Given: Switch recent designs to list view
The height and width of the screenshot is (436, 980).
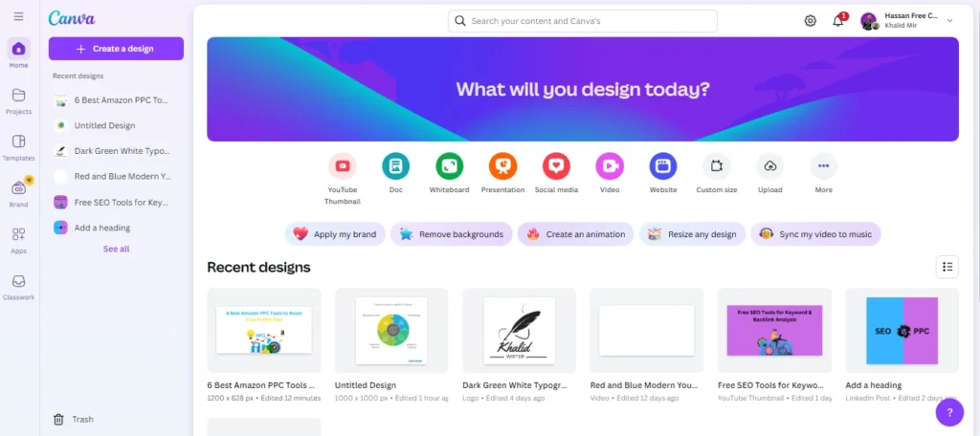Looking at the screenshot, I should tap(947, 267).
